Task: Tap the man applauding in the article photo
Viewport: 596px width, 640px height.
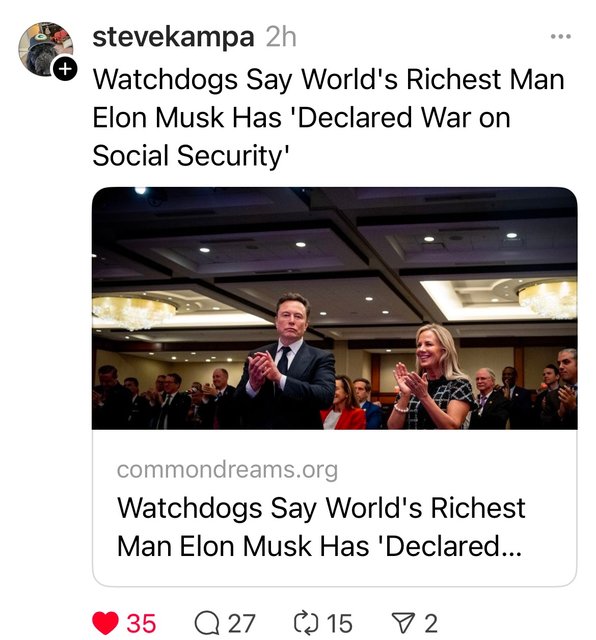Action: click(x=288, y=361)
